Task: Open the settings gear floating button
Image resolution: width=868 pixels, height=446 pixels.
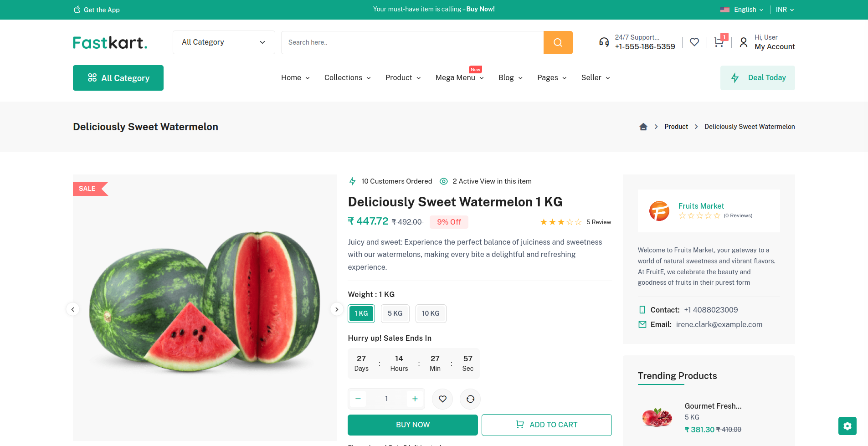Action: click(x=847, y=426)
